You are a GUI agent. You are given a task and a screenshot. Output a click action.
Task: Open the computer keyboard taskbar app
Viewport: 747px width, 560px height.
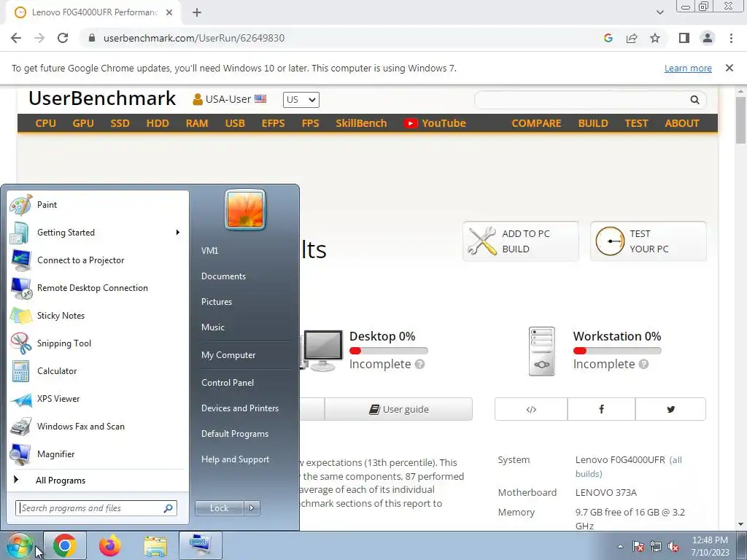click(x=201, y=545)
